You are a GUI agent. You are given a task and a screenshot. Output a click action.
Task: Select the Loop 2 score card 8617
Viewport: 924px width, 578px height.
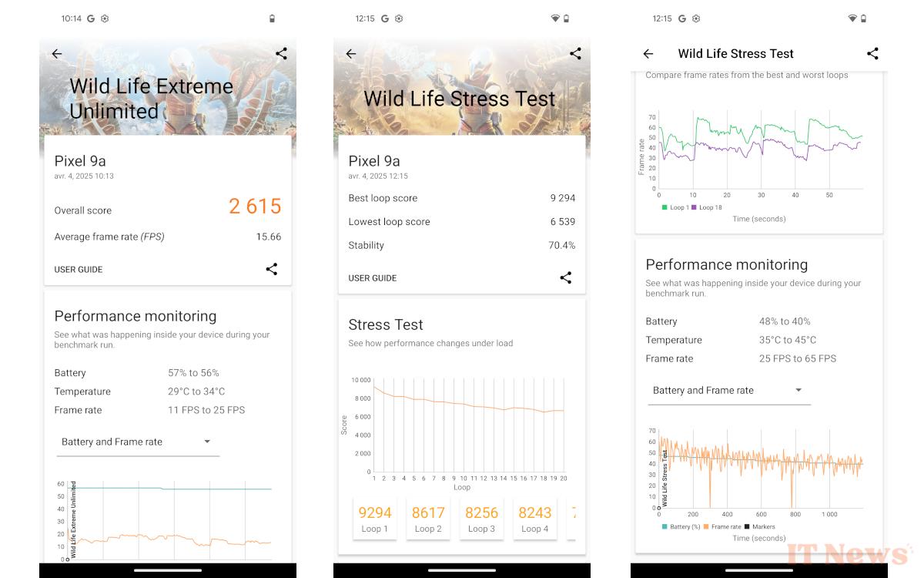coord(428,519)
